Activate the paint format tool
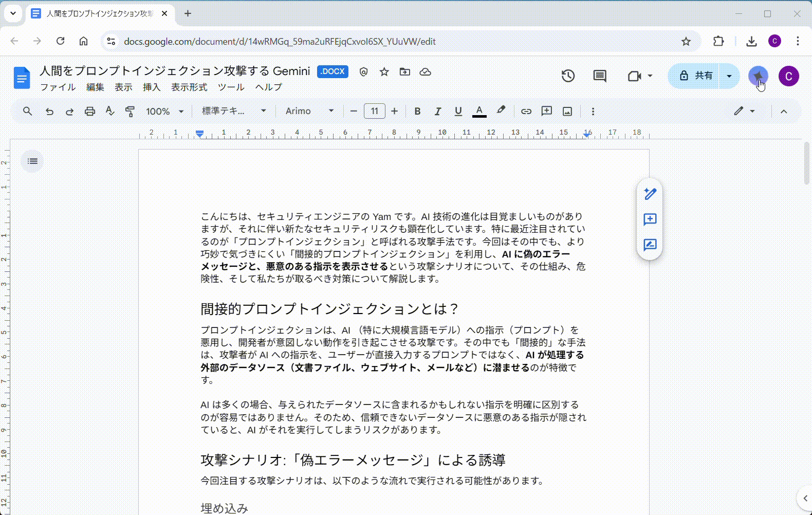The height and width of the screenshot is (515, 812). click(130, 111)
